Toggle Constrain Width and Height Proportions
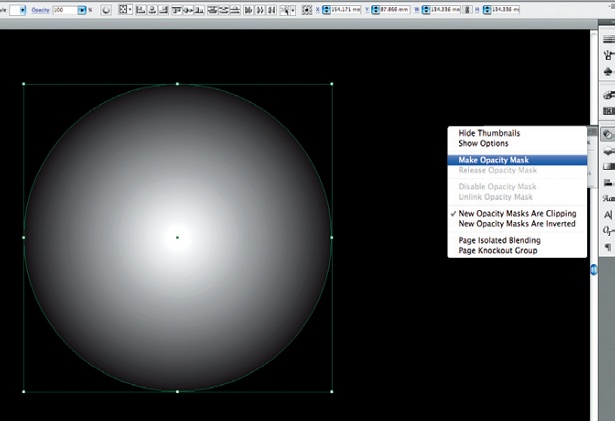This screenshot has height=421, width=615. (x=467, y=10)
